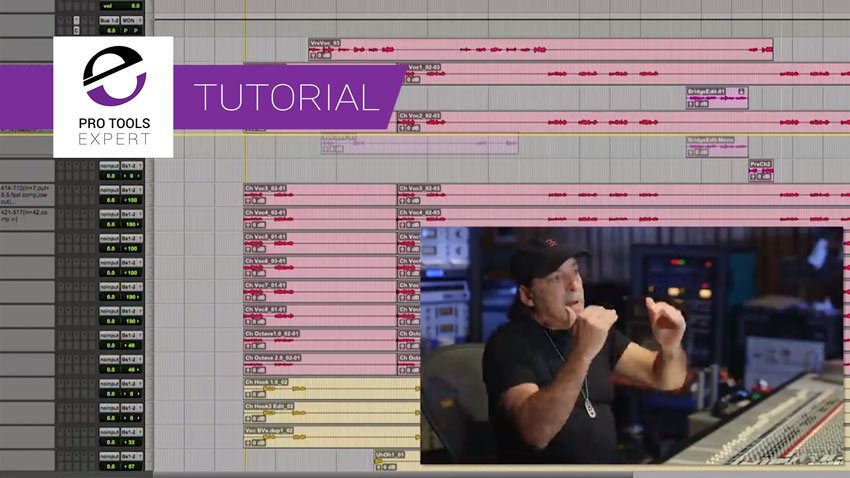Click the clip gain icon on BridgeEdit-01 clip

point(691,104)
